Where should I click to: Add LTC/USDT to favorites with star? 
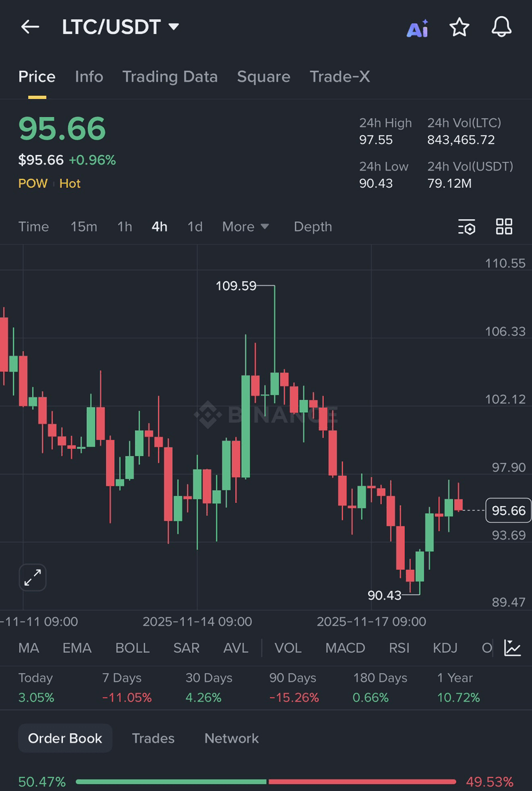tap(459, 27)
